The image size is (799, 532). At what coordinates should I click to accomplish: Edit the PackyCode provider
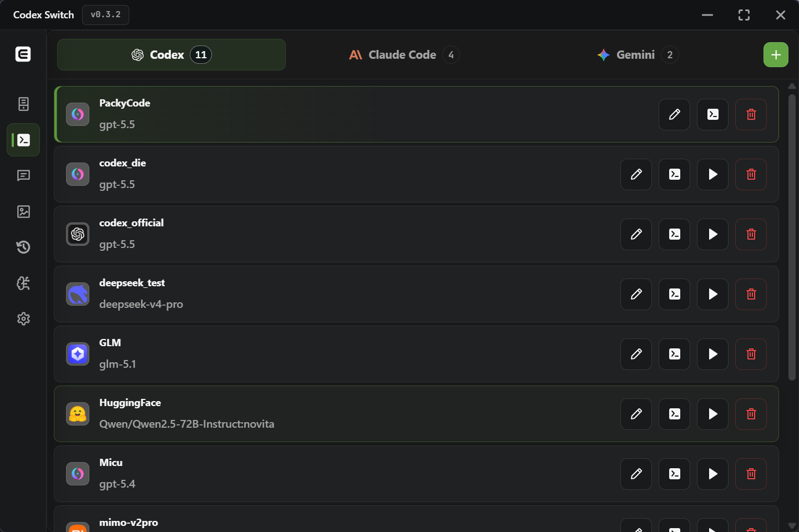click(x=674, y=114)
